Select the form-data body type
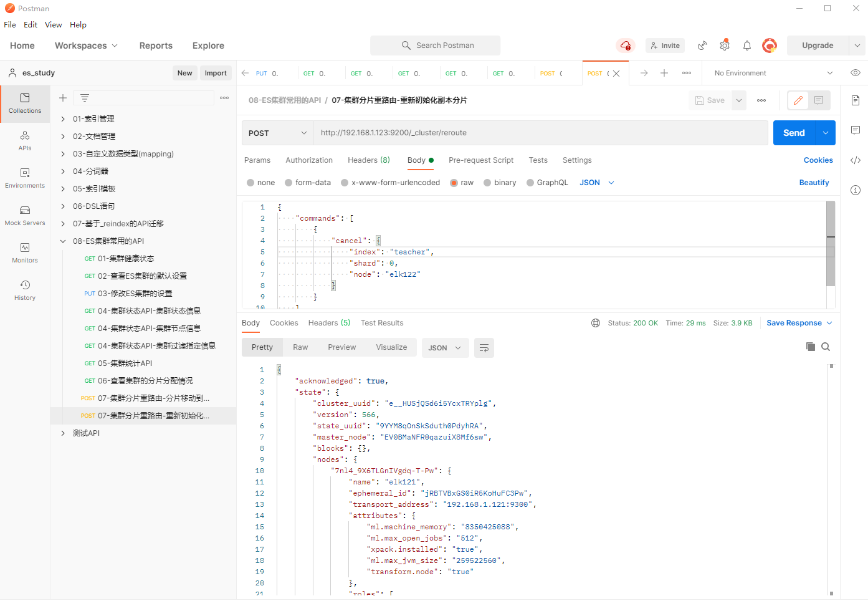The height and width of the screenshot is (601, 868). coord(289,183)
